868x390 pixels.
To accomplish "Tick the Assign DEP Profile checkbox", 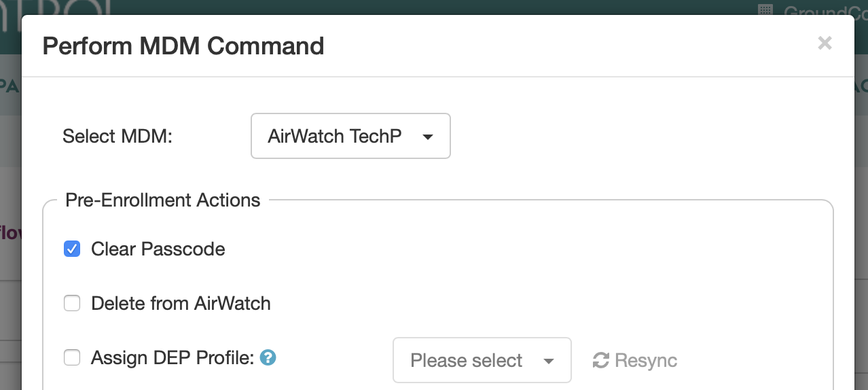I will click(72, 357).
